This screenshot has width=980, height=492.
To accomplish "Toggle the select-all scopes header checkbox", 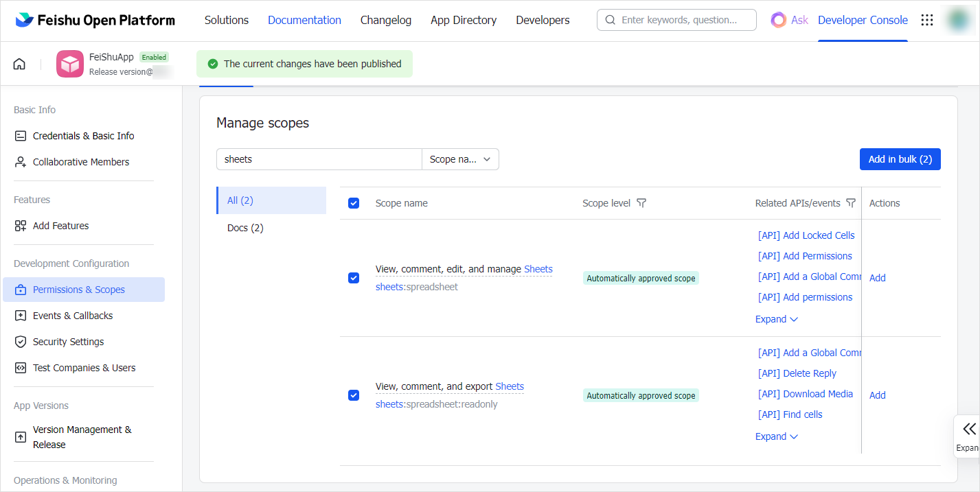I will click(x=354, y=203).
